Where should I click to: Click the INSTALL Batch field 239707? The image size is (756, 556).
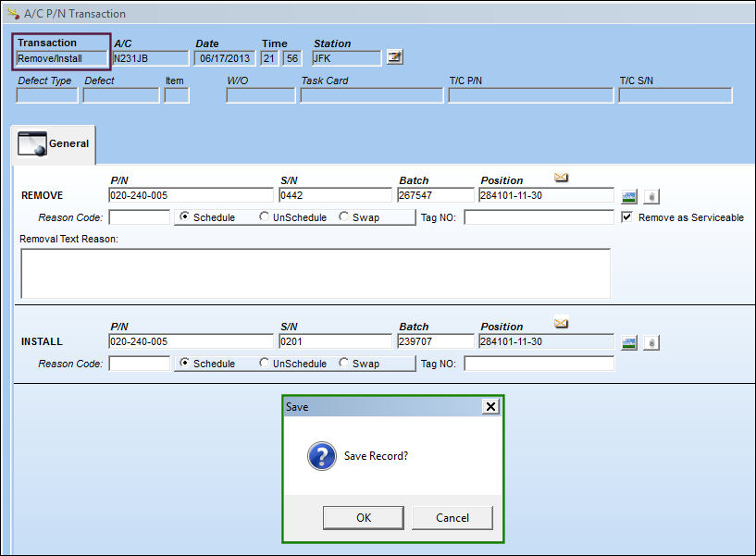(x=436, y=341)
